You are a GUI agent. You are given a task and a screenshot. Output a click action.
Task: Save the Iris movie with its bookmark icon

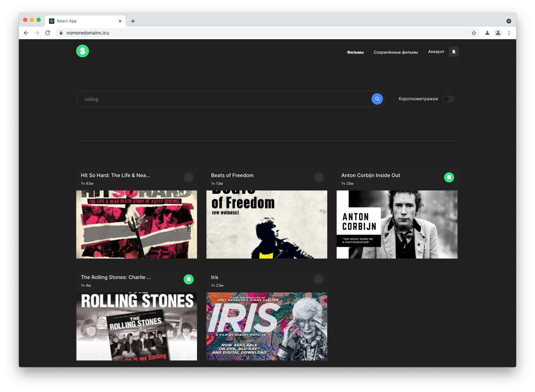coord(319,279)
